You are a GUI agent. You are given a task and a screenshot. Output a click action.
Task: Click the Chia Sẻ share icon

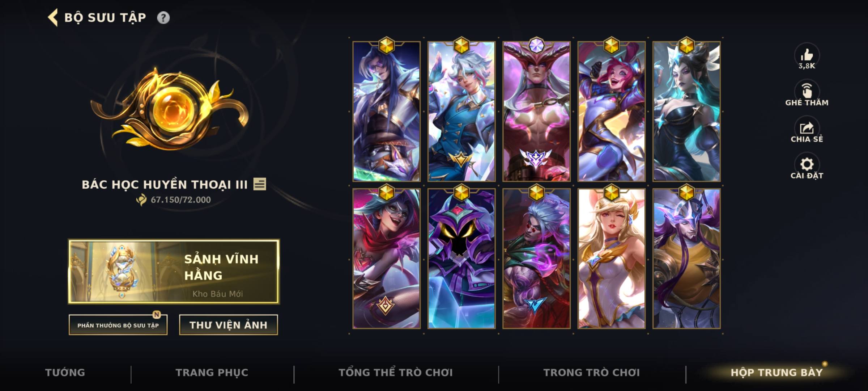coord(807,128)
